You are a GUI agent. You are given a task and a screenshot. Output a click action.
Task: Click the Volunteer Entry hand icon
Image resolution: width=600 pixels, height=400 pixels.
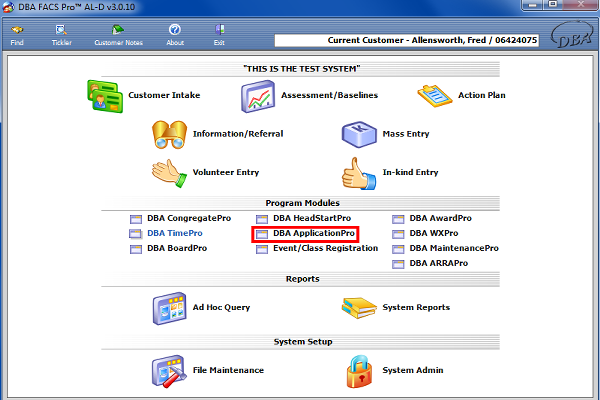coord(170,173)
